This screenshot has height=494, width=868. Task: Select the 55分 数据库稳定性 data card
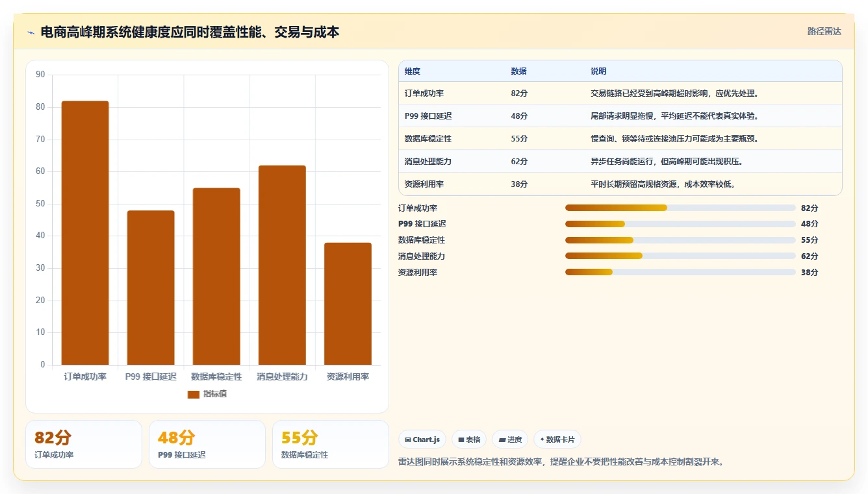(331, 444)
